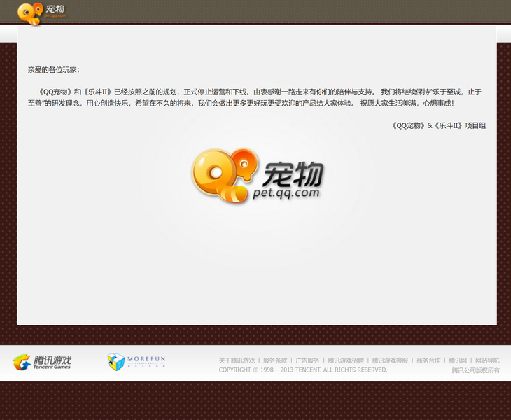The image size is (511, 420).
Task: Click the MoreFun cube icon
Action: 116,362
